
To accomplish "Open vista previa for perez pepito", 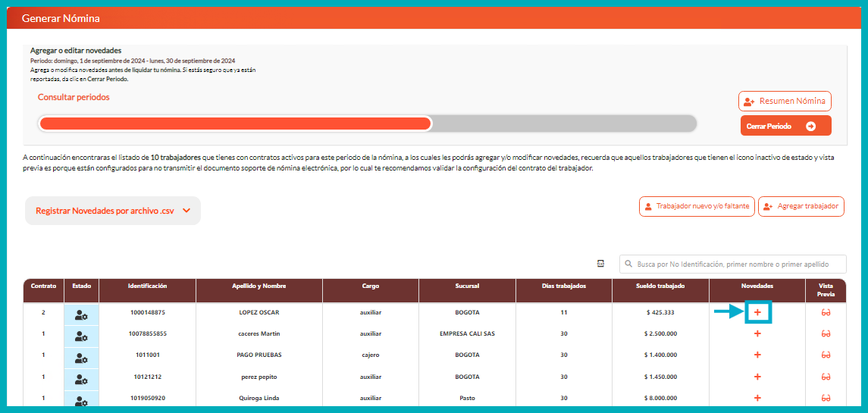I will 826,377.
